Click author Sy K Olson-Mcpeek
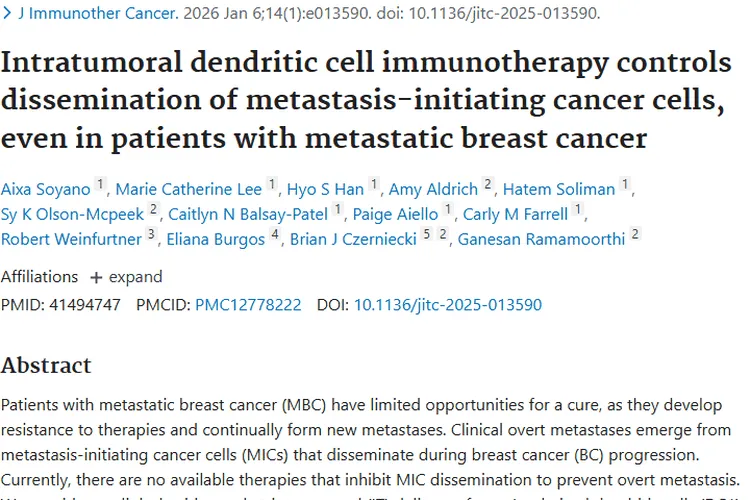This screenshot has height=500, width=750. (x=73, y=213)
